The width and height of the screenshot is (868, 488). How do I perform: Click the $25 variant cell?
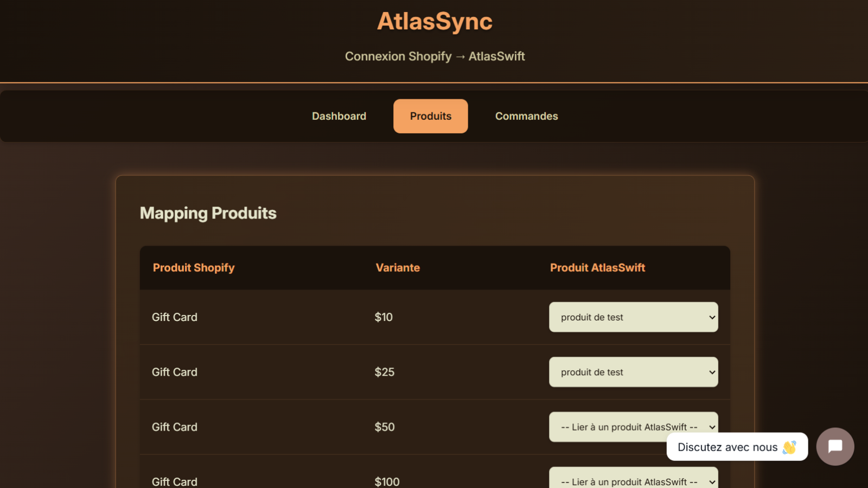point(384,372)
